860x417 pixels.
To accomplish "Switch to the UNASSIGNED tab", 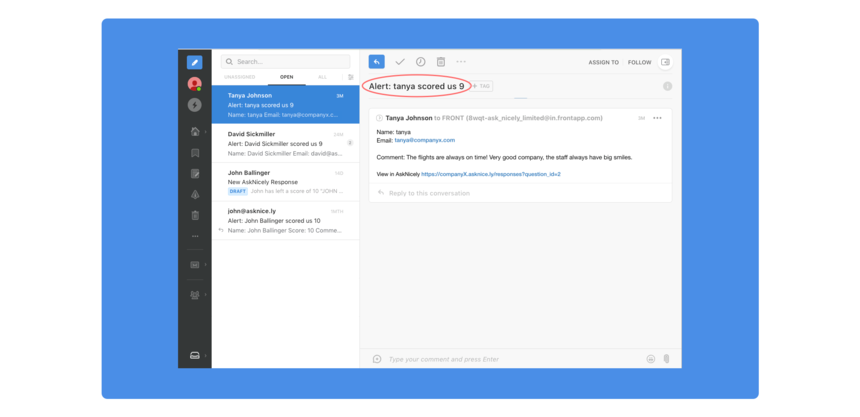I will pyautogui.click(x=240, y=77).
